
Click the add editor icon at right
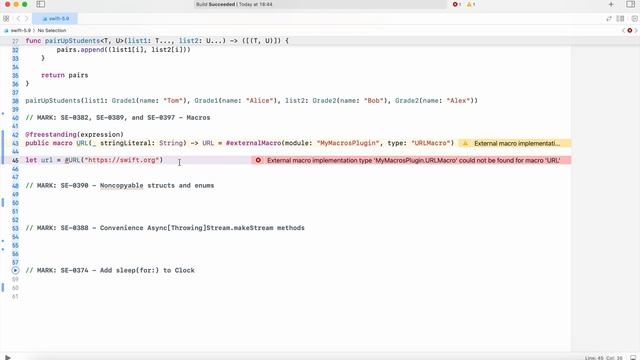click(x=634, y=18)
